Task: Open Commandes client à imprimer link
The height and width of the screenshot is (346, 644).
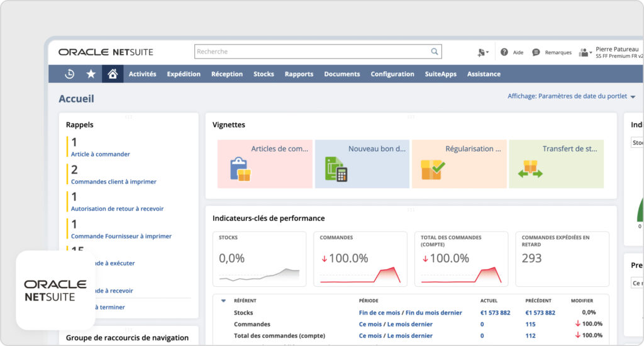Action: click(114, 182)
